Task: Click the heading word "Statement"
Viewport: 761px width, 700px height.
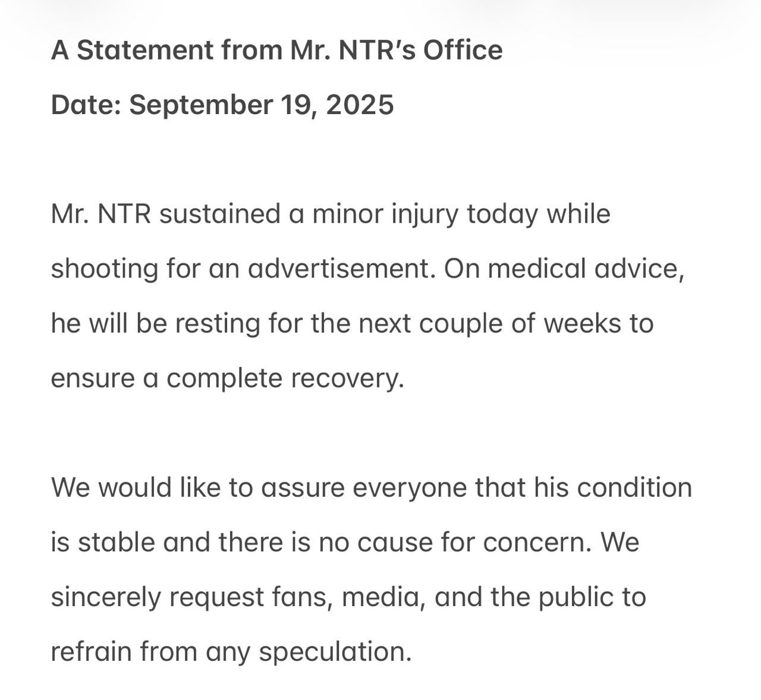Action: pos(145,50)
